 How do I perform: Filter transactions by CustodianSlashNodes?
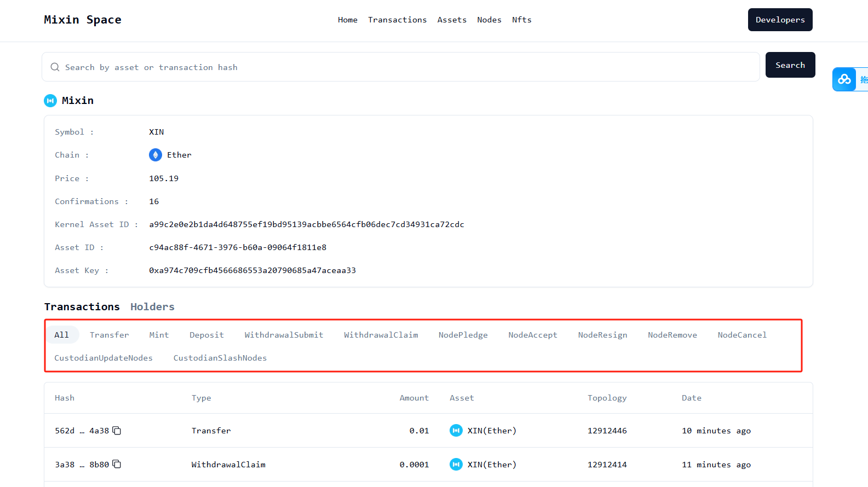pos(220,358)
